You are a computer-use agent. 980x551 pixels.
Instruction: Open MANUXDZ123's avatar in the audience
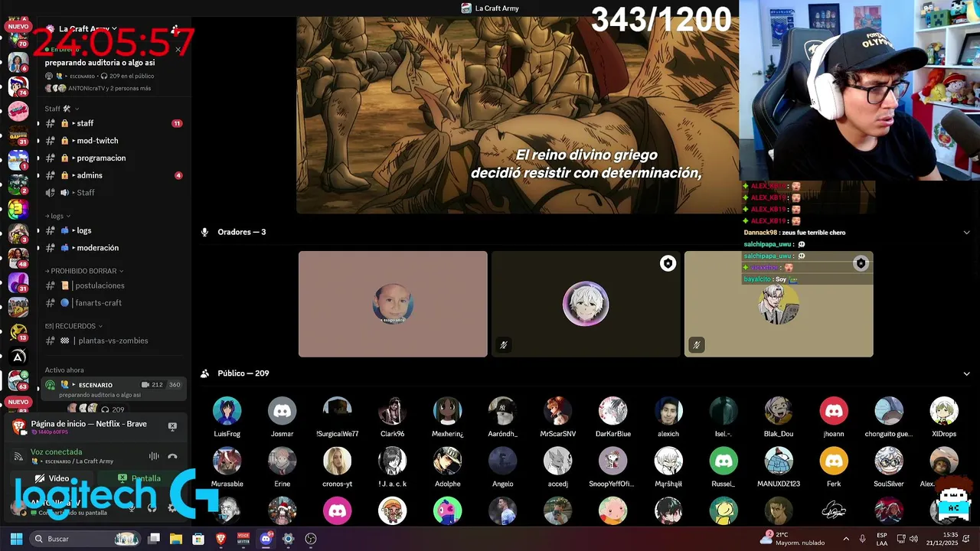tap(779, 461)
